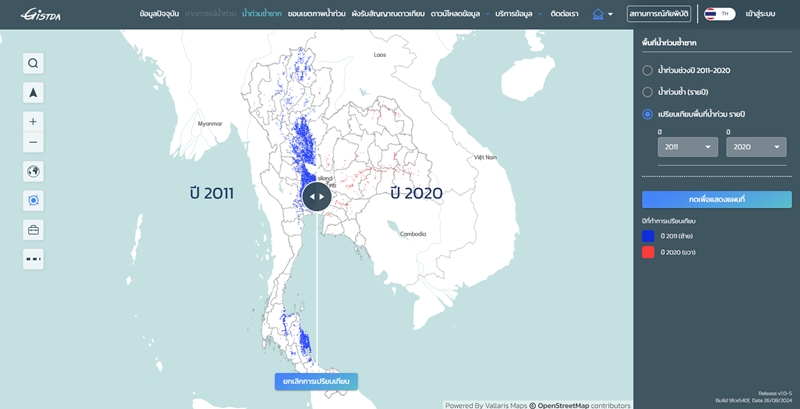
Task: Click the blue 2011 legend swatch
Action: (648, 236)
